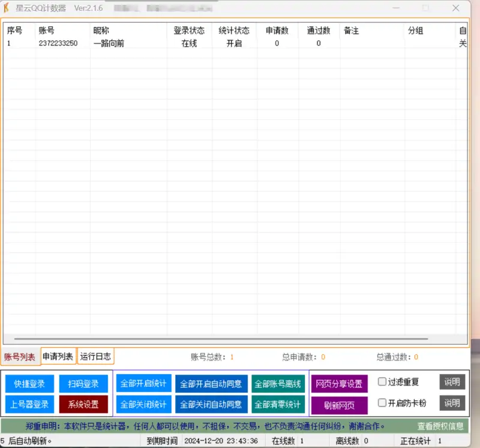This screenshot has width=480, height=448.
Task: Click the 快捷登录 button
Action: [29, 384]
